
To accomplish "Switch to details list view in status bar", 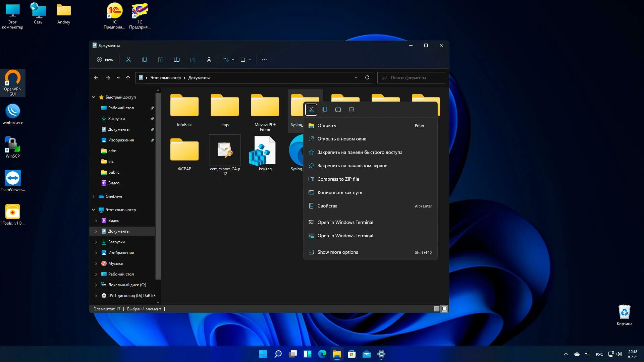I will [436, 309].
